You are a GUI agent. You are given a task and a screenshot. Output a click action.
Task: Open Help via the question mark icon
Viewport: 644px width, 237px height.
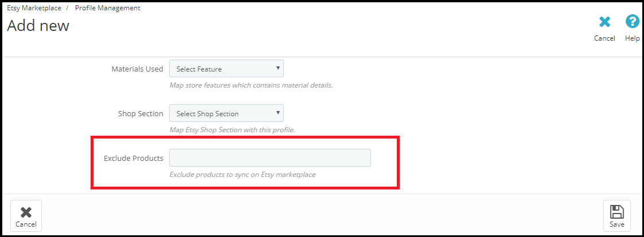tap(633, 22)
